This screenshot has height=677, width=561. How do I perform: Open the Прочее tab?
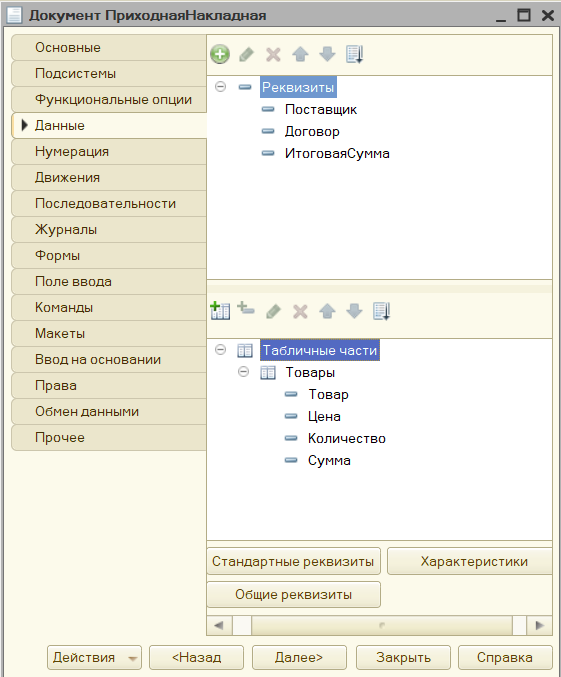109,437
